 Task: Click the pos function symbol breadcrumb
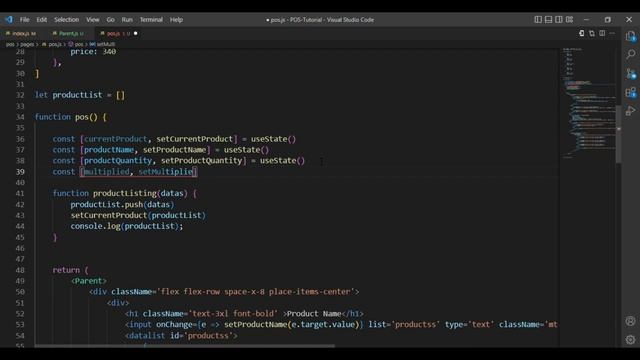pos(76,44)
